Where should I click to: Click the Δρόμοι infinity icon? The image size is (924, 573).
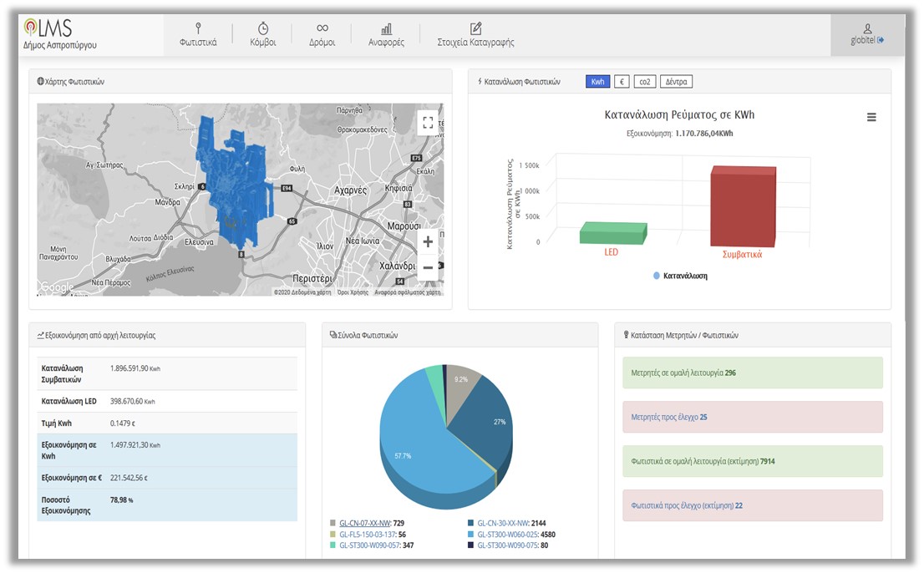[322, 28]
